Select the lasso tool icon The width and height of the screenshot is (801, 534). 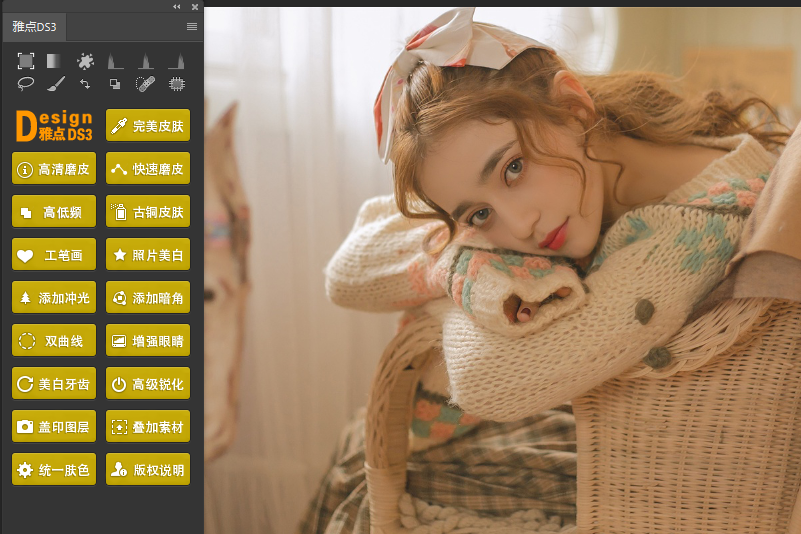pyautogui.click(x=26, y=84)
